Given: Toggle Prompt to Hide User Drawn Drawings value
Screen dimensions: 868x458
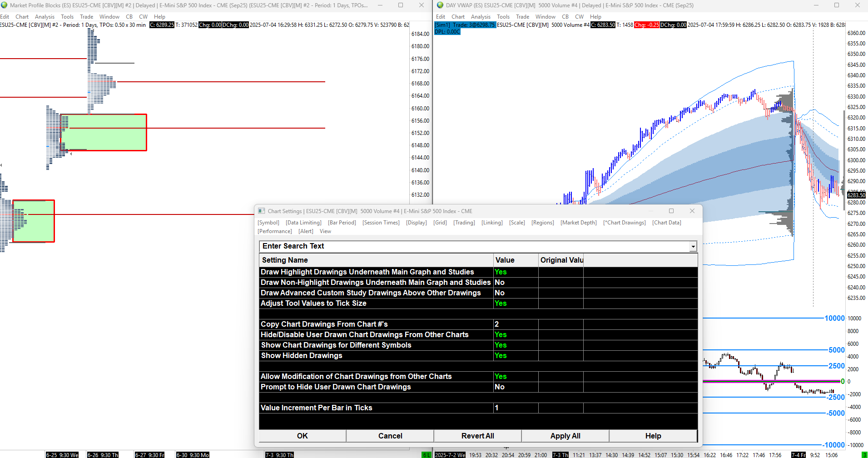Looking at the screenshot, I should click(516, 387).
